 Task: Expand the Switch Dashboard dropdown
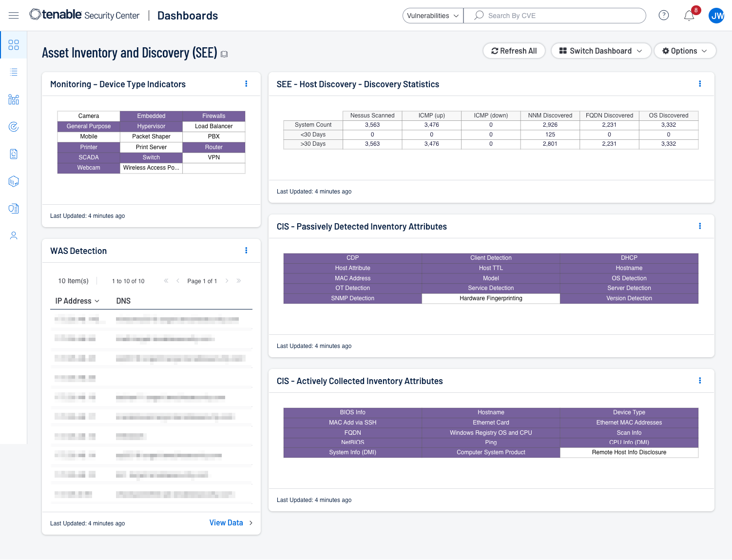click(x=601, y=51)
